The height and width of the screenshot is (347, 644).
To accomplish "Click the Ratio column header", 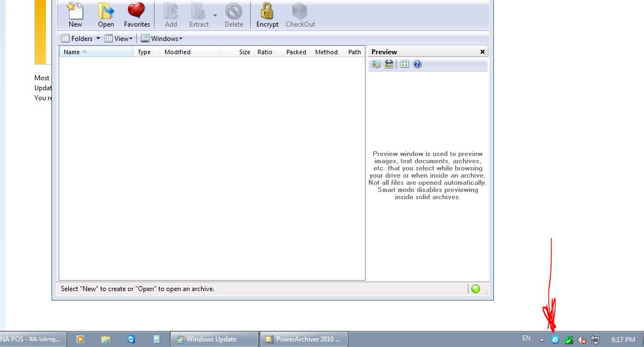I will point(265,52).
